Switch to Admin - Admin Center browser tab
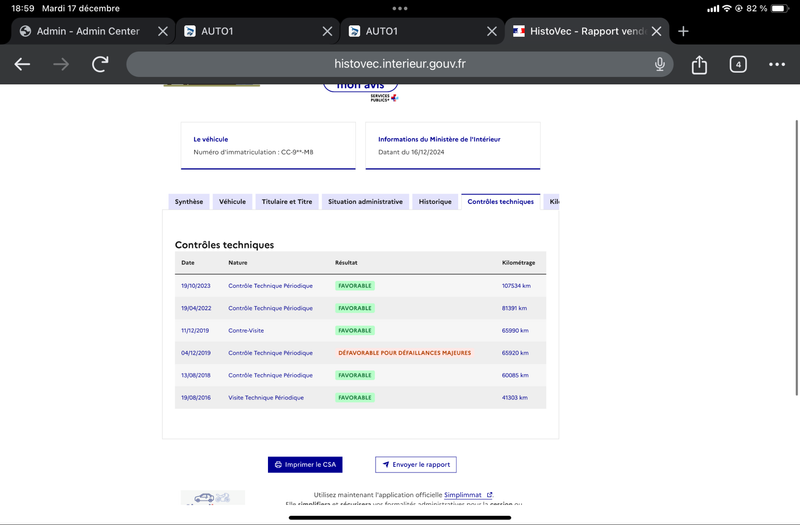This screenshot has height=525, width=800. (x=93, y=31)
